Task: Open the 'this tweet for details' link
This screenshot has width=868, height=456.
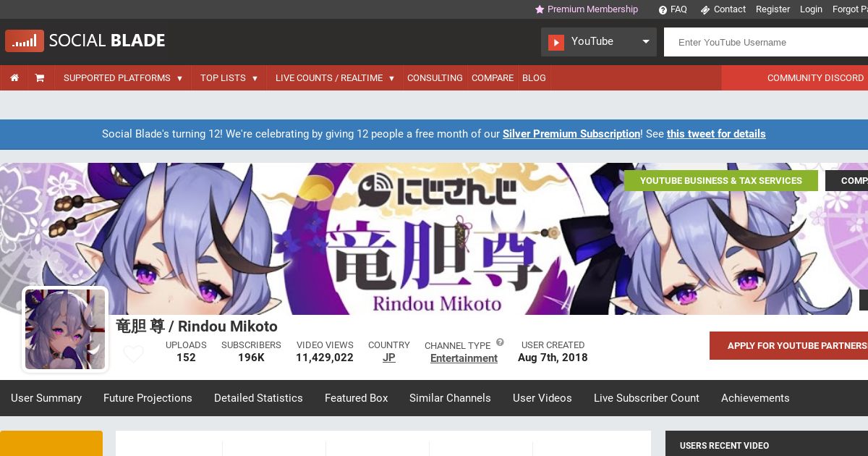Action: (x=716, y=134)
